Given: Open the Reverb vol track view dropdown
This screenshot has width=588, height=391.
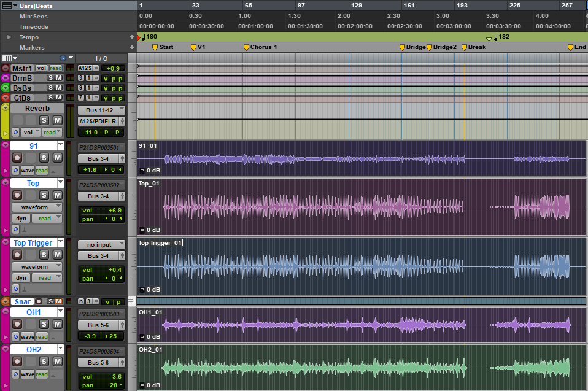Looking at the screenshot, I should click(x=31, y=133).
